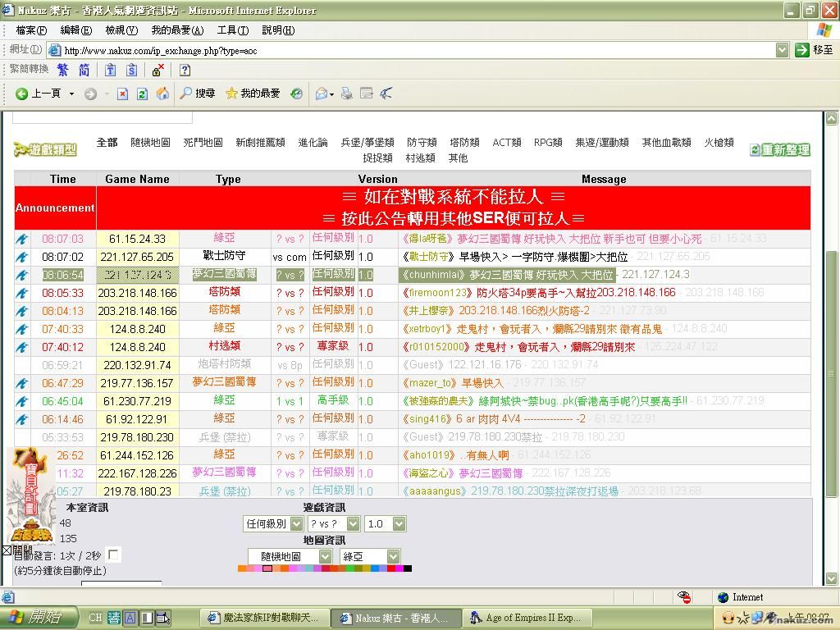Image resolution: width=840 pixels, height=630 pixels.
Task: Open the 檢視(V) menu
Action: [x=121, y=30]
